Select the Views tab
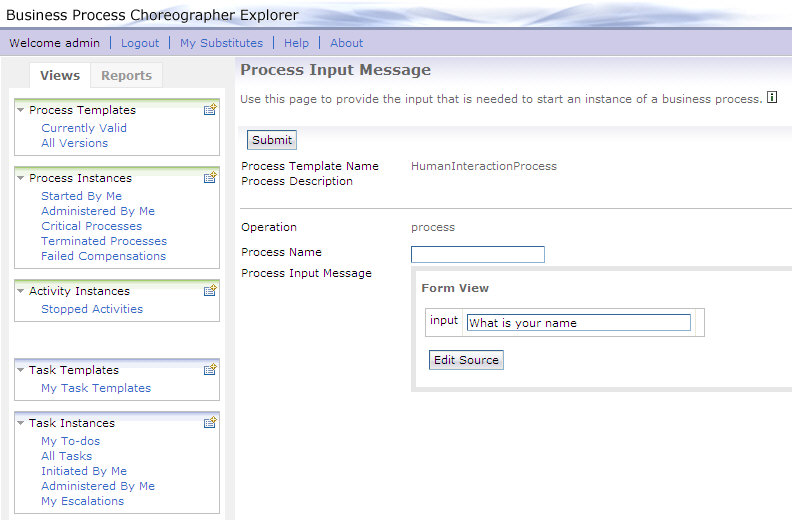Viewport: 792px width, 520px height. pos(60,76)
